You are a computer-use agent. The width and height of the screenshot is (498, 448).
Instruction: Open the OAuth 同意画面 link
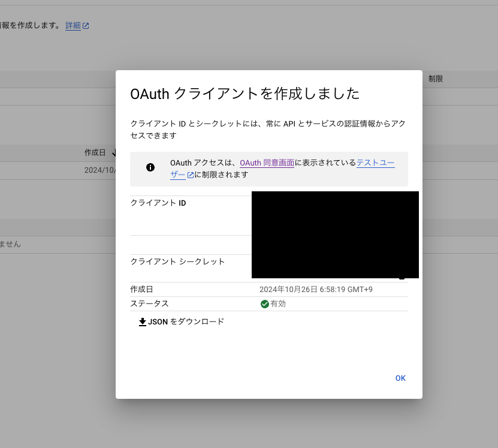point(267,162)
